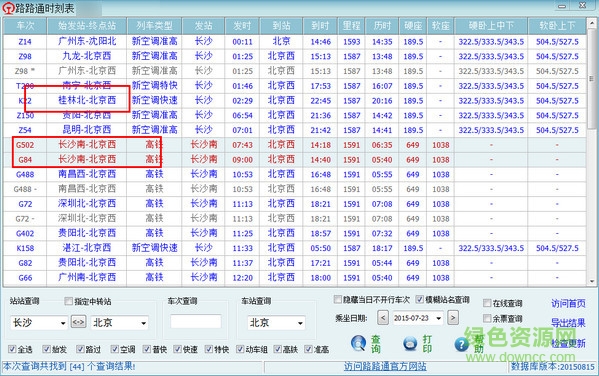Toggle 指定中转站 checkbox
The height and width of the screenshot is (376, 599).
(68, 301)
